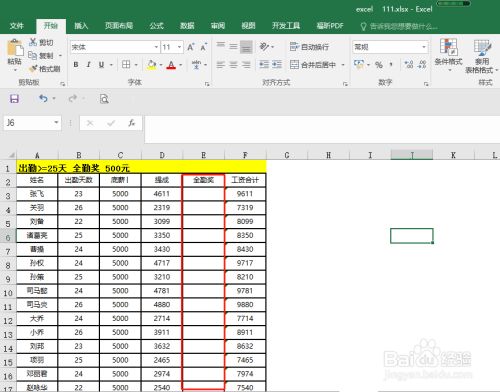Apply the red font color
The image size is (500, 392).
[171, 65]
